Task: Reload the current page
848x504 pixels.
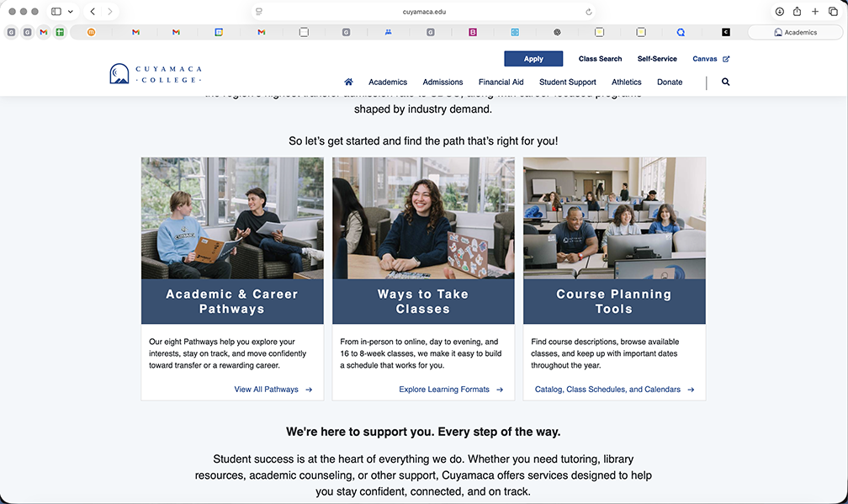Action: [588, 11]
